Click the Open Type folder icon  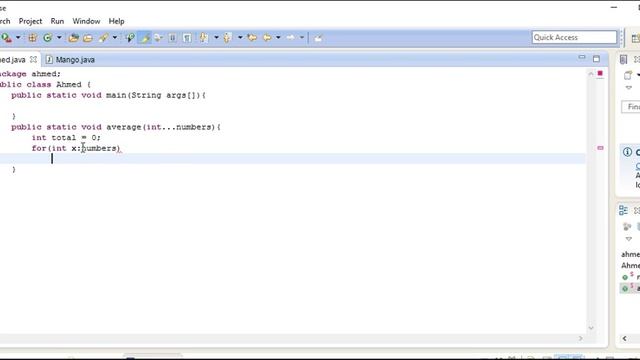(73, 38)
